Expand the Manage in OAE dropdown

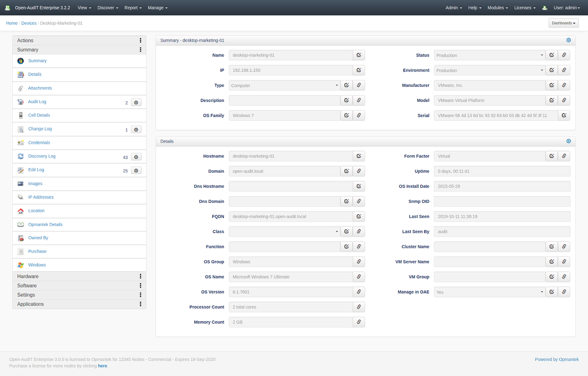(489, 292)
